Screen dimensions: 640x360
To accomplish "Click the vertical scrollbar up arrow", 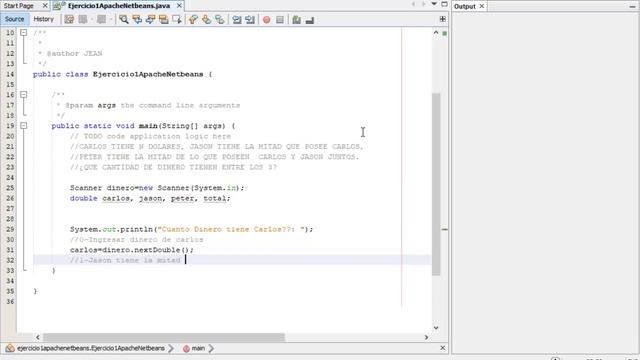I will (436, 32).
